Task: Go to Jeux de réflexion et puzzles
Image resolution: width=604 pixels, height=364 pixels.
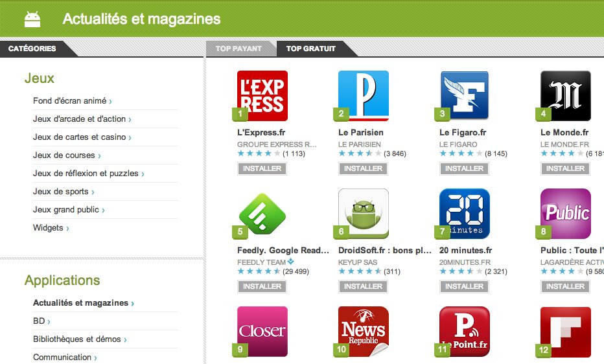Action: tap(86, 174)
